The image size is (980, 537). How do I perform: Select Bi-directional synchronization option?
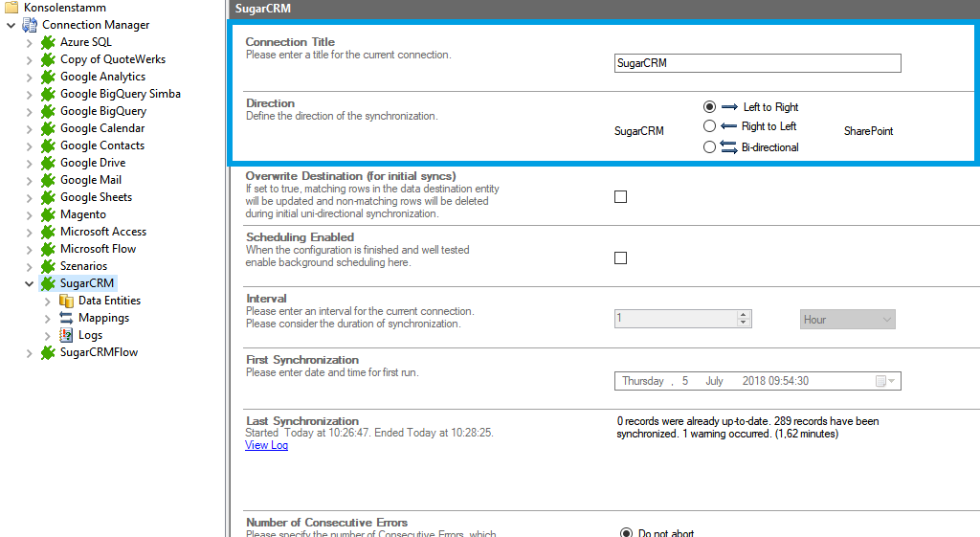[x=709, y=147]
